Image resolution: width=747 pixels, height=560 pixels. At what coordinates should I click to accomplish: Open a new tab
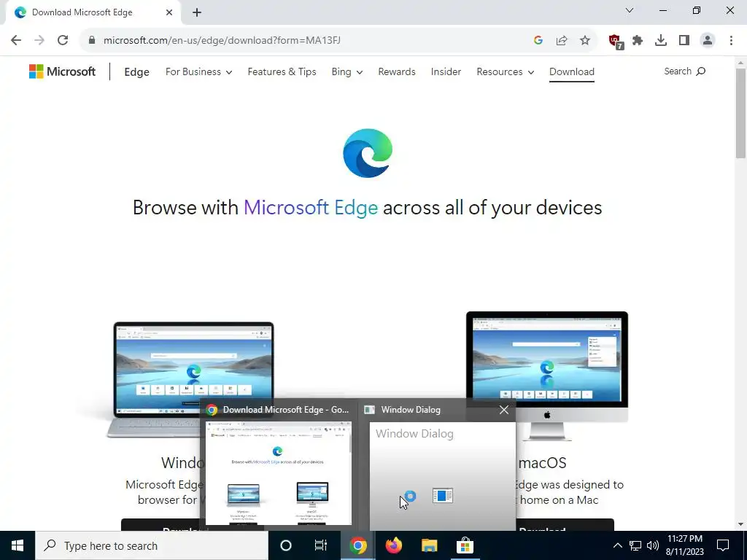197,12
